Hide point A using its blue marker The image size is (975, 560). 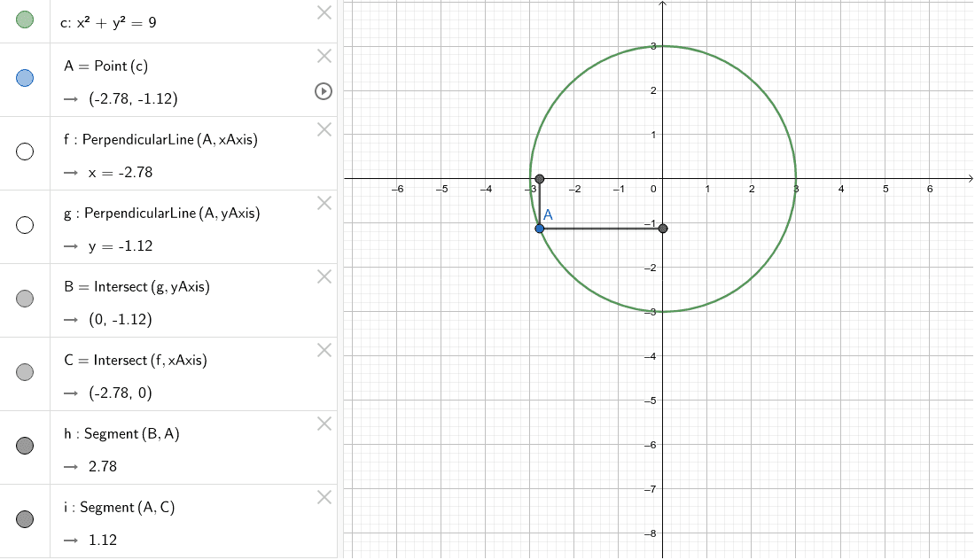(x=25, y=79)
